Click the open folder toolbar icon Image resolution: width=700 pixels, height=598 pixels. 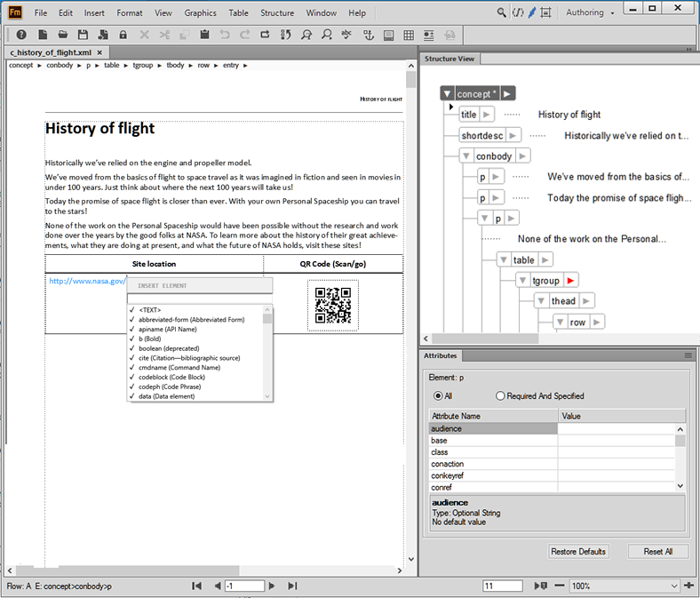click(62, 35)
